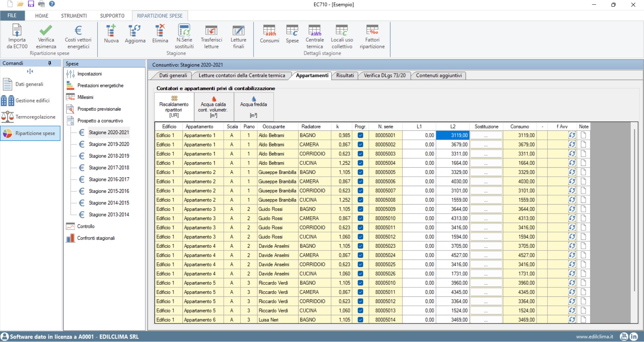The width and height of the screenshot is (644, 342).
Task: Switch to HOME ribbon tab
Action: [x=42, y=16]
